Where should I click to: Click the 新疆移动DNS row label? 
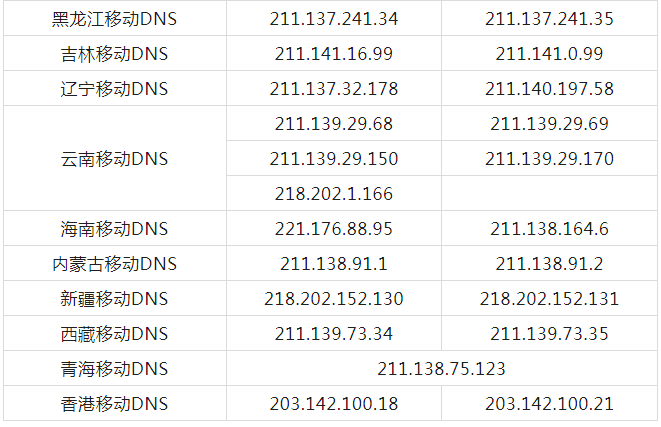[114, 299]
